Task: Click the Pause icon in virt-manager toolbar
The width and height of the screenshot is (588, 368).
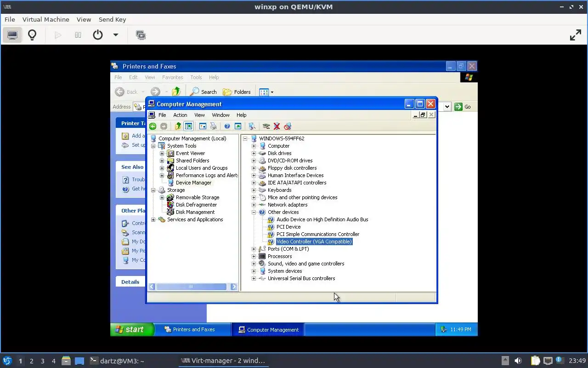Action: pyautogui.click(x=78, y=35)
